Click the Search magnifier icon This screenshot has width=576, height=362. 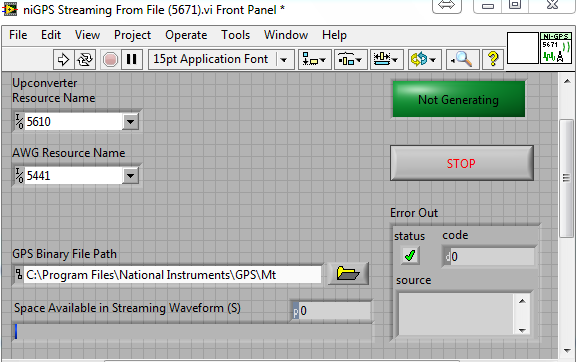click(462, 59)
